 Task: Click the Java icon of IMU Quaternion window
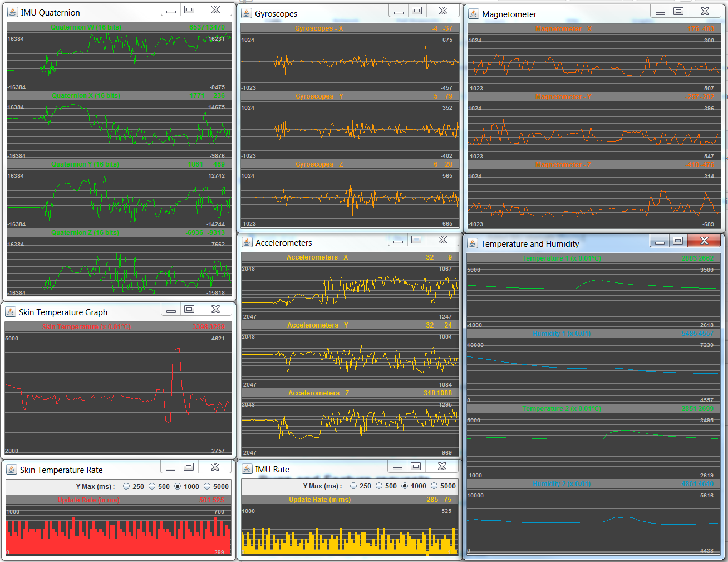[x=13, y=12]
